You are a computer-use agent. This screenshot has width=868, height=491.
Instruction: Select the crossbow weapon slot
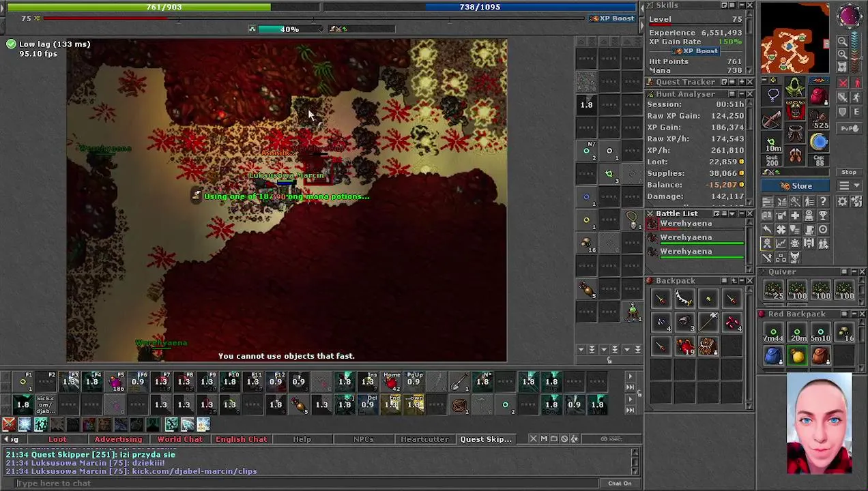coord(772,119)
